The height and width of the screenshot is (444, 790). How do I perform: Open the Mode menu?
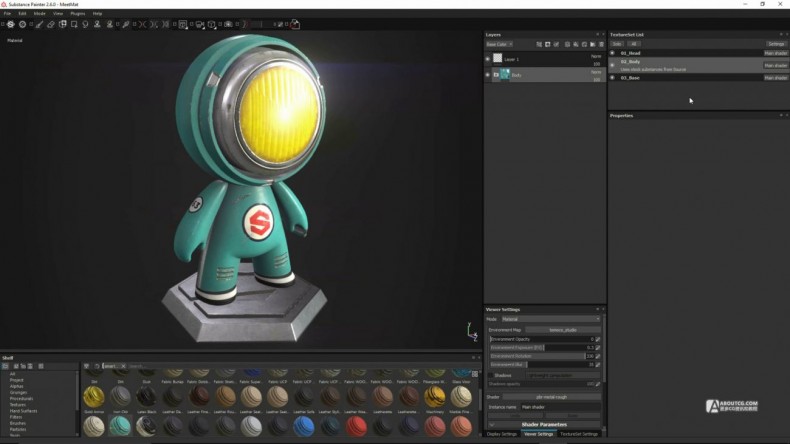tap(39, 14)
